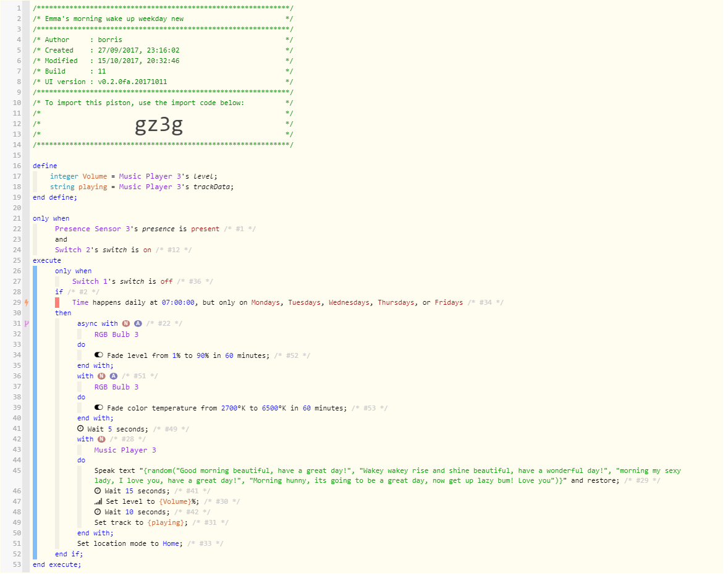Screen dimensions: 728x578
Task: Click the define keyword on line 16
Action: 45,167
